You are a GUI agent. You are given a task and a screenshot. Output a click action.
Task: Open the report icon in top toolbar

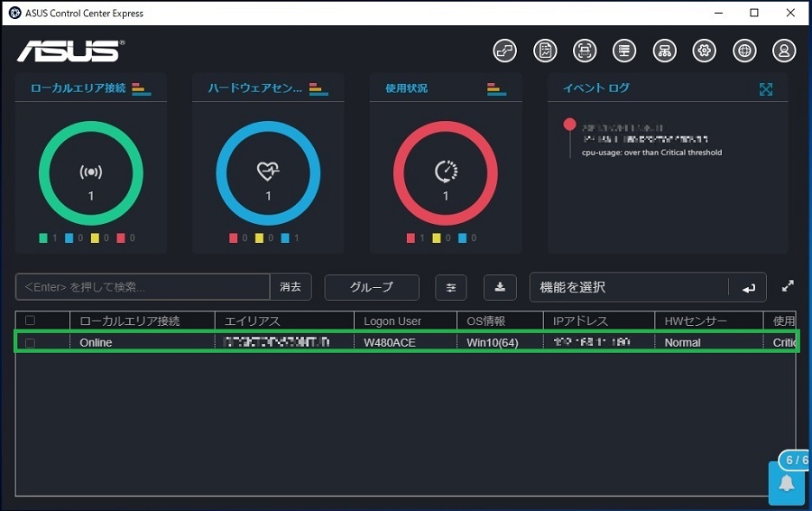545,51
